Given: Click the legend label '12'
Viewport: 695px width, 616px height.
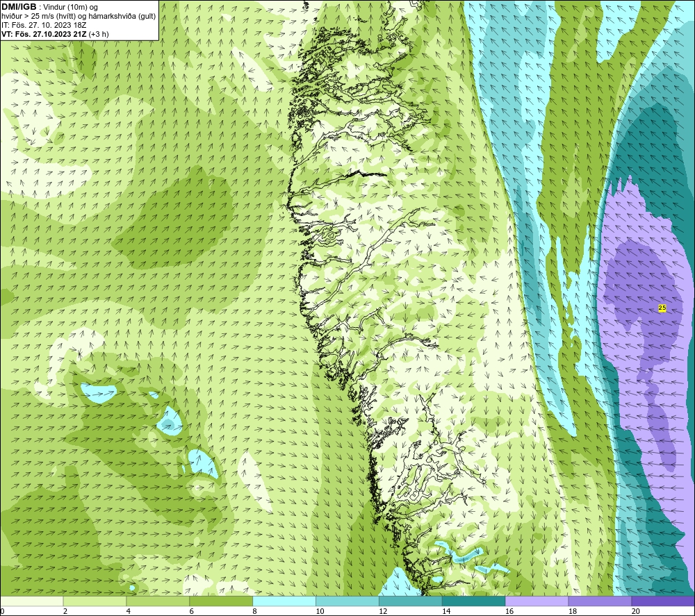Looking at the screenshot, I should click(x=383, y=611).
